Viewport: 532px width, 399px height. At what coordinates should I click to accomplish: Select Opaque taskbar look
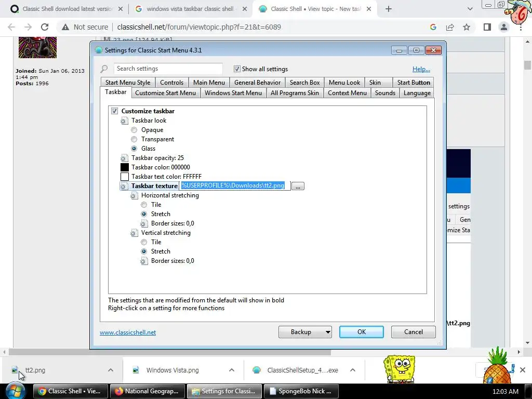(x=134, y=130)
